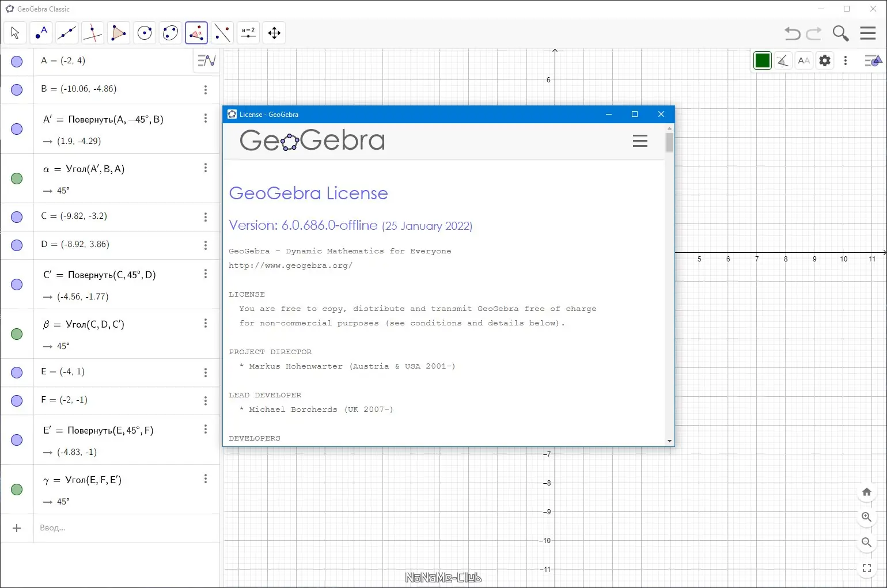Hide the angle α object
Viewport: 887px width, 588px height.
[x=17, y=179]
